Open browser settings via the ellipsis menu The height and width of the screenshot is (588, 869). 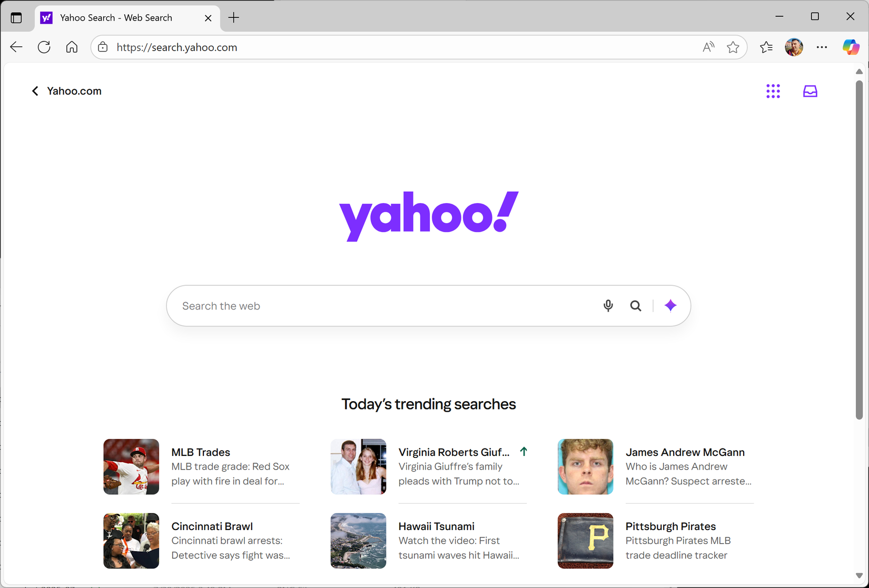pyautogui.click(x=822, y=47)
